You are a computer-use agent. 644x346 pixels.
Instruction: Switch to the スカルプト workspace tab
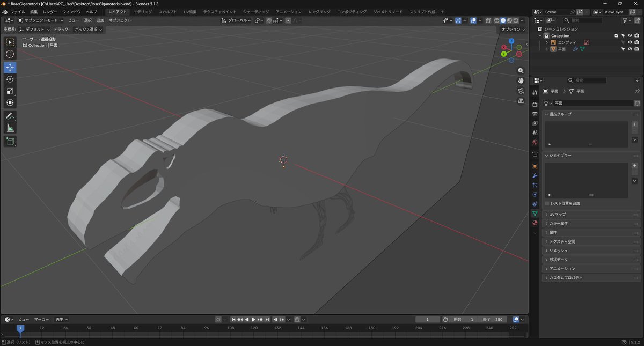[168, 12]
